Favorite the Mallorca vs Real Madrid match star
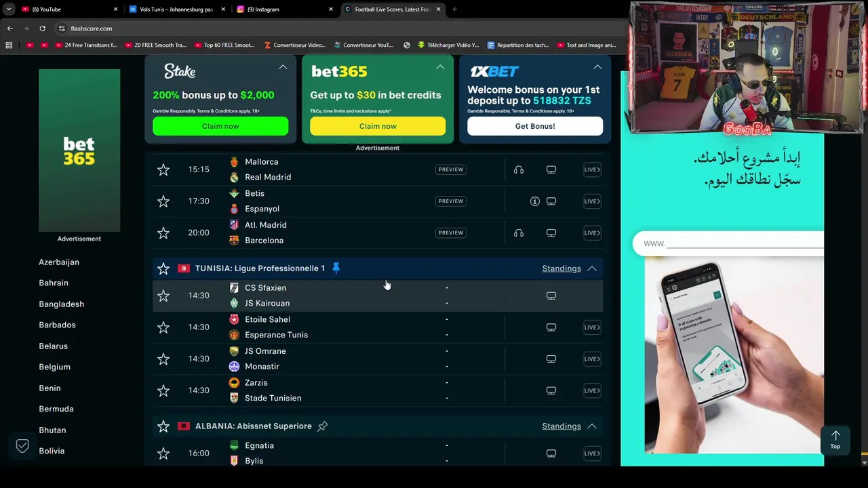The width and height of the screenshot is (868, 488). tap(163, 169)
